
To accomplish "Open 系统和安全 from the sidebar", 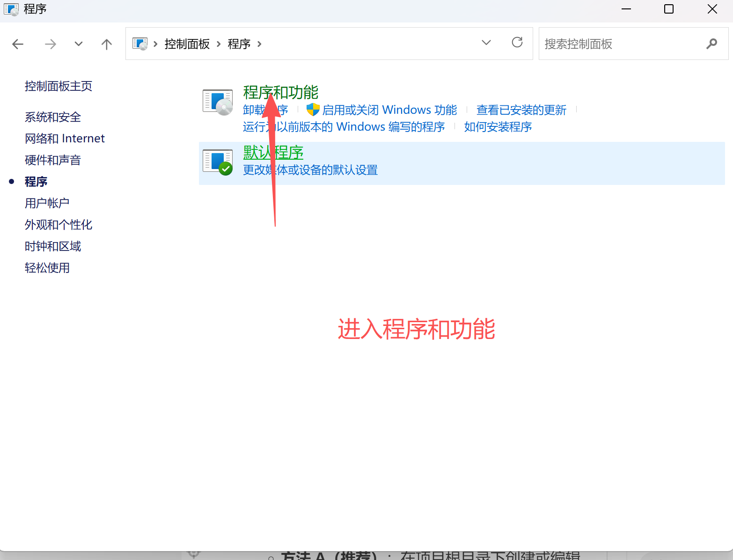I will (52, 117).
